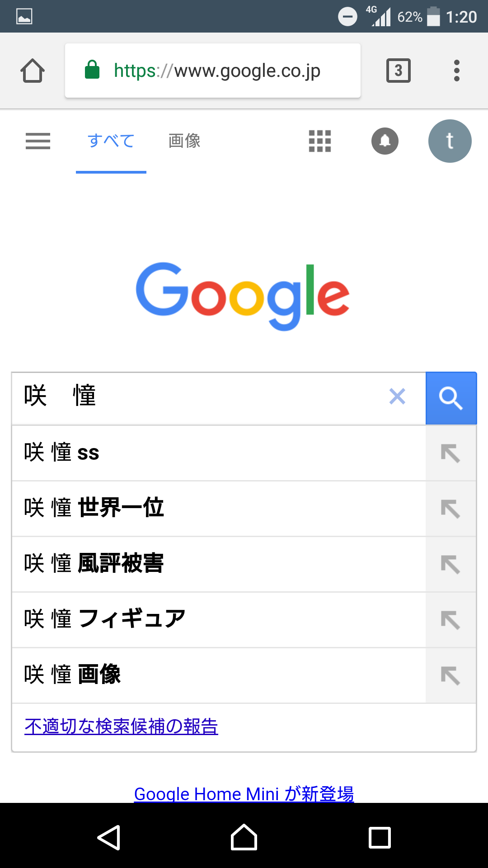This screenshot has height=868, width=488.
Task: Open the Chrome three-dot overflow menu
Action: click(x=457, y=71)
